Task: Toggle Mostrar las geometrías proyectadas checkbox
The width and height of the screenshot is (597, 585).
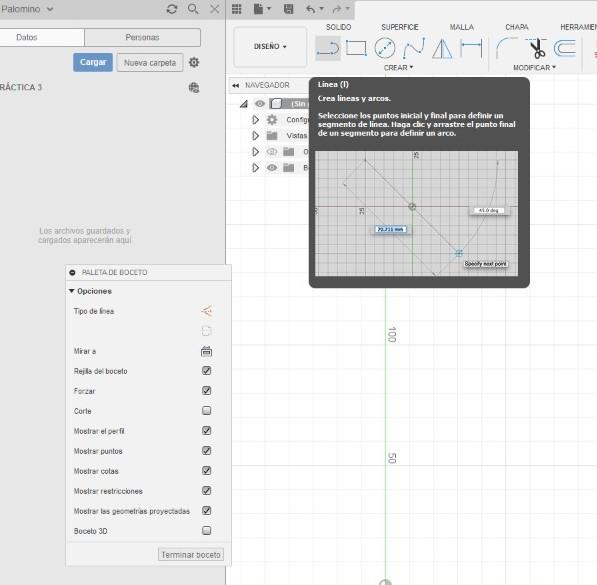Action: tap(206, 510)
